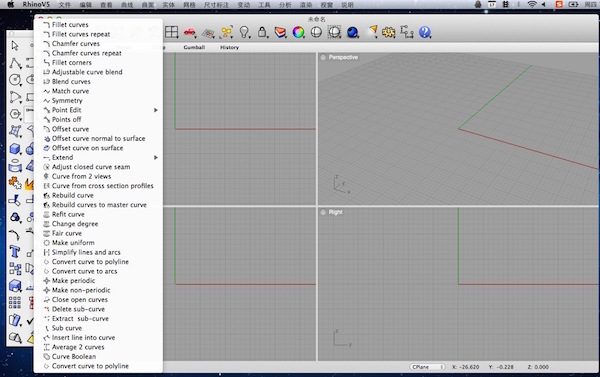Toggle the History recording option
600x377 pixels.
point(229,47)
